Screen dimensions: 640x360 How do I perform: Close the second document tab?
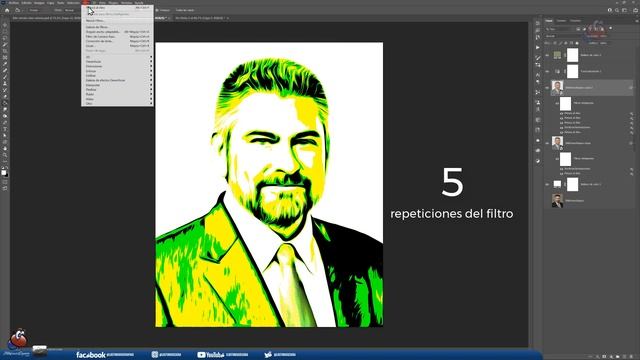tap(228, 18)
